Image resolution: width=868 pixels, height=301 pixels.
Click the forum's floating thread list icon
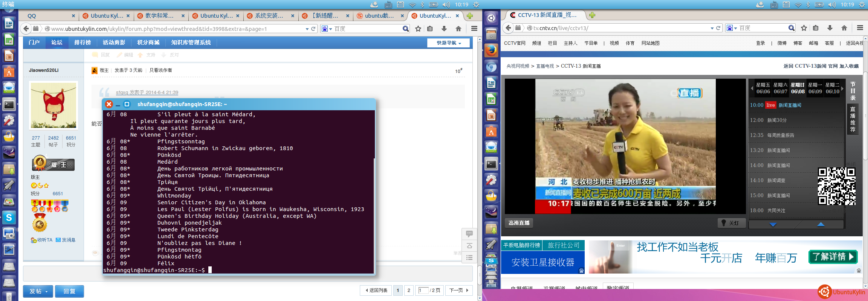[469, 258]
